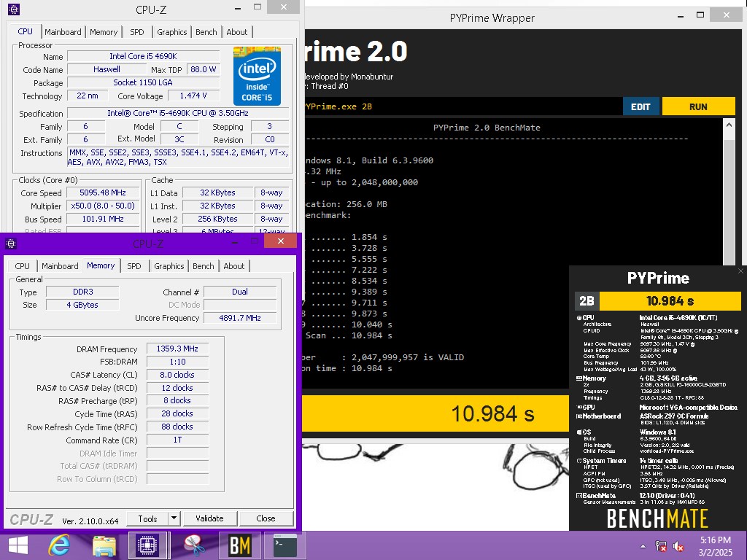Click the shield icon beside 1.47 V
Image resolution: width=747 pixels, height=560 pixels.
(x=692, y=344)
